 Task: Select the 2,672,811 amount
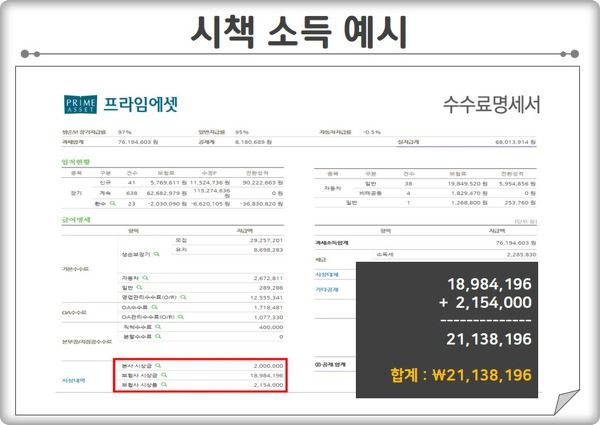pyautogui.click(x=268, y=278)
